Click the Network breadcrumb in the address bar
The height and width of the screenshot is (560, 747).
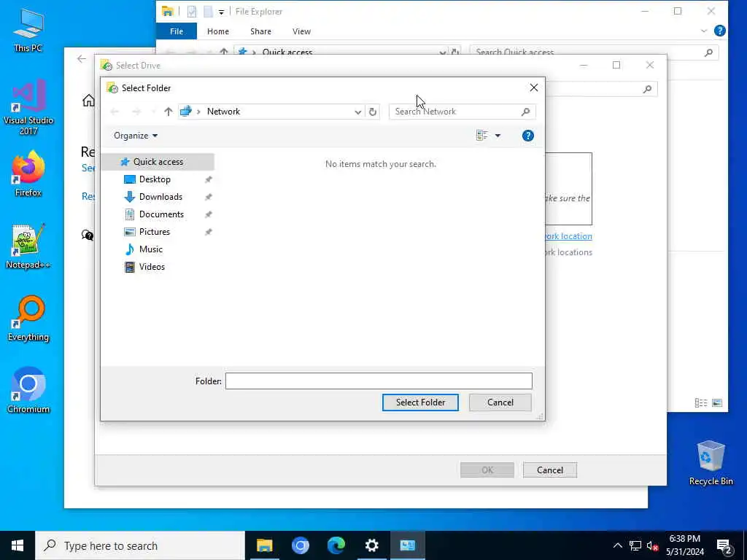click(223, 112)
